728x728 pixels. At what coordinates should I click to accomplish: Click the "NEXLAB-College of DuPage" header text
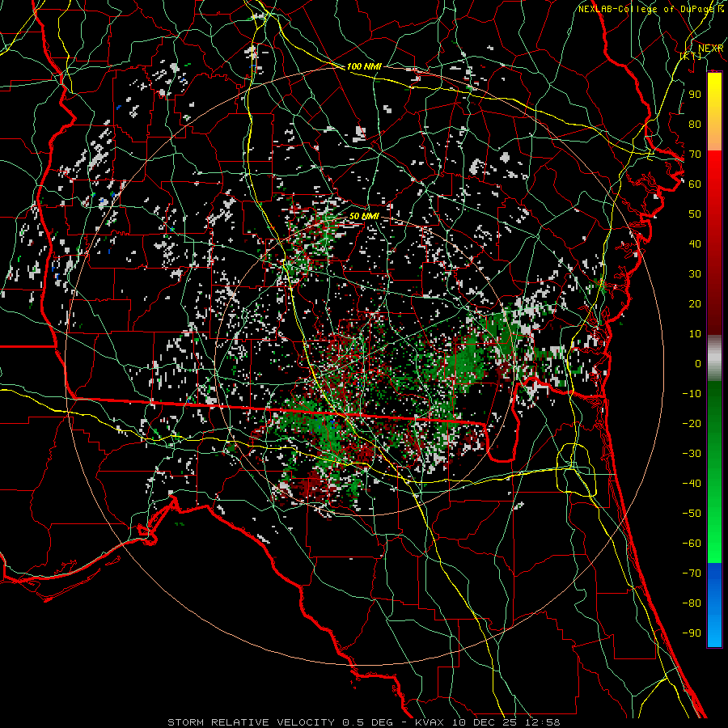[647, 9]
